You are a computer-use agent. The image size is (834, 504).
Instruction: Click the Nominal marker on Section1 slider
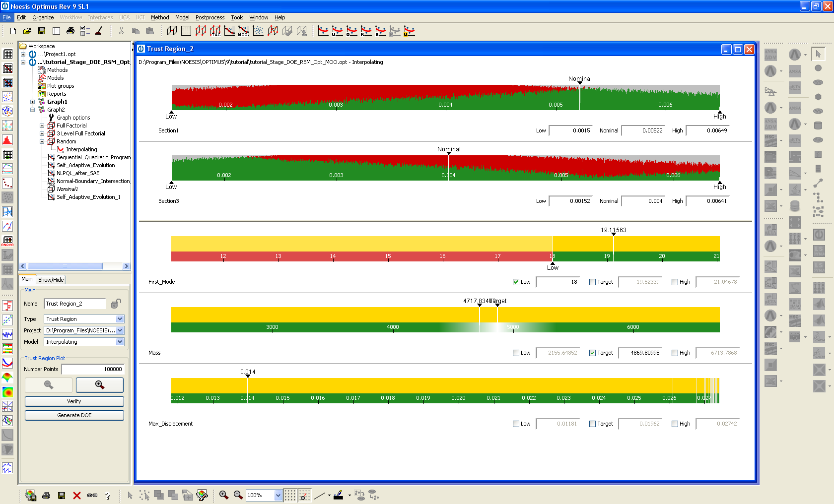(579, 88)
